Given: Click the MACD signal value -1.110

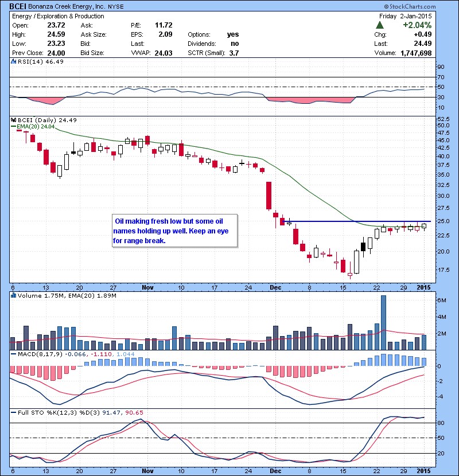Looking at the screenshot, I should (x=101, y=354).
